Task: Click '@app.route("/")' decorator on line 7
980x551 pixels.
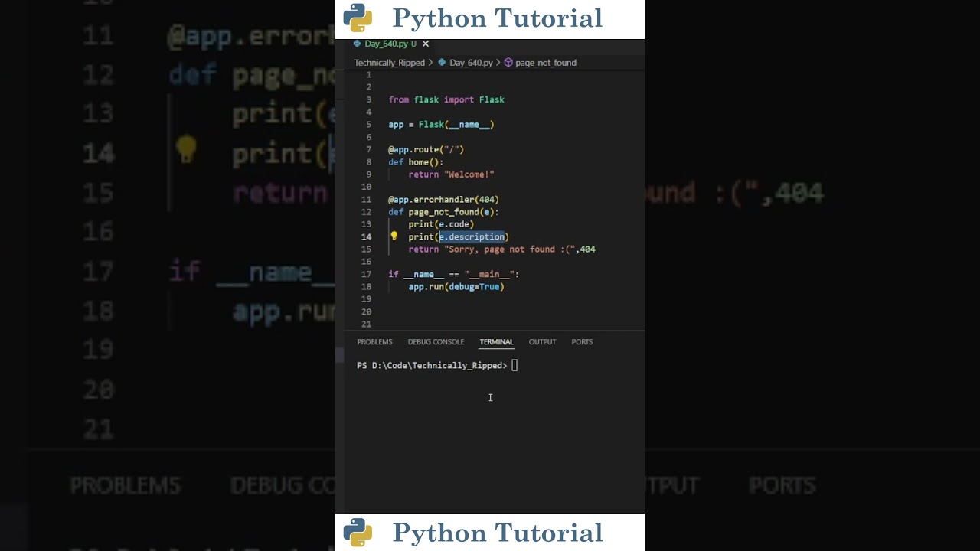Action: (426, 150)
